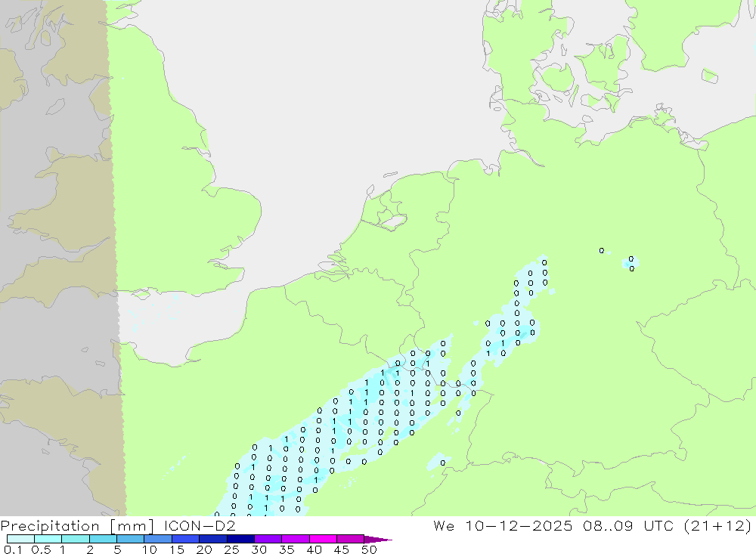Choose legend swatch between 20 and 25
Viewport: 756px width, 554px height.
click(x=212, y=539)
